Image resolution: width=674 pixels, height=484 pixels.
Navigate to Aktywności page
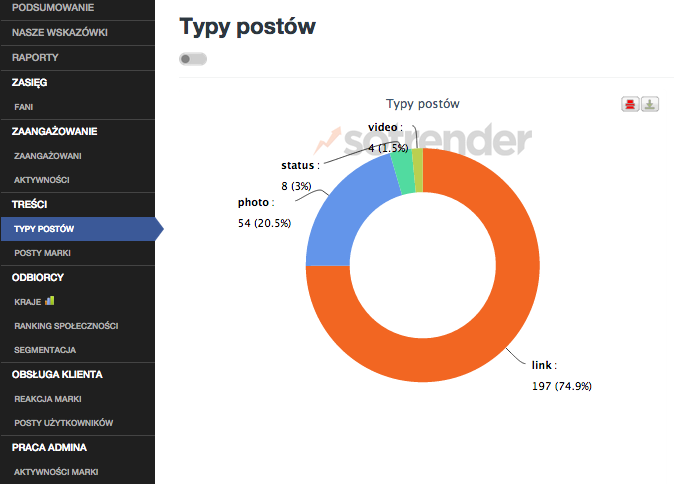pos(42,180)
